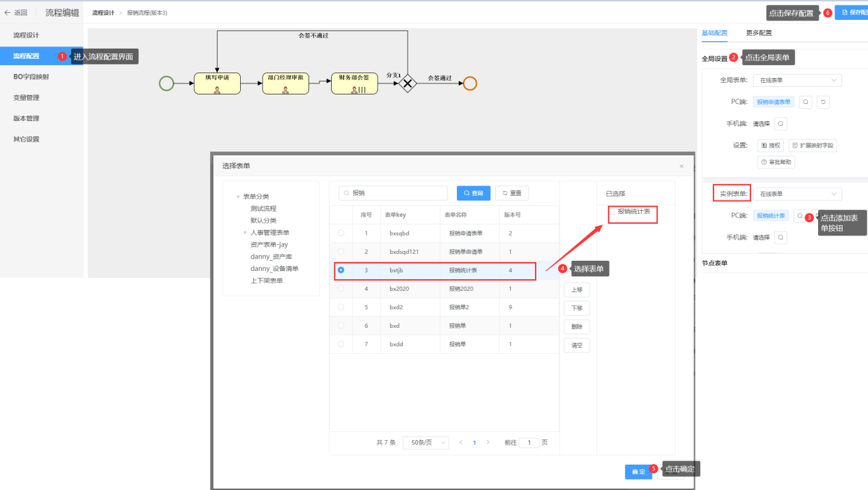Click page number 1 in pagination
This screenshot has width=868, height=490.
474,443
